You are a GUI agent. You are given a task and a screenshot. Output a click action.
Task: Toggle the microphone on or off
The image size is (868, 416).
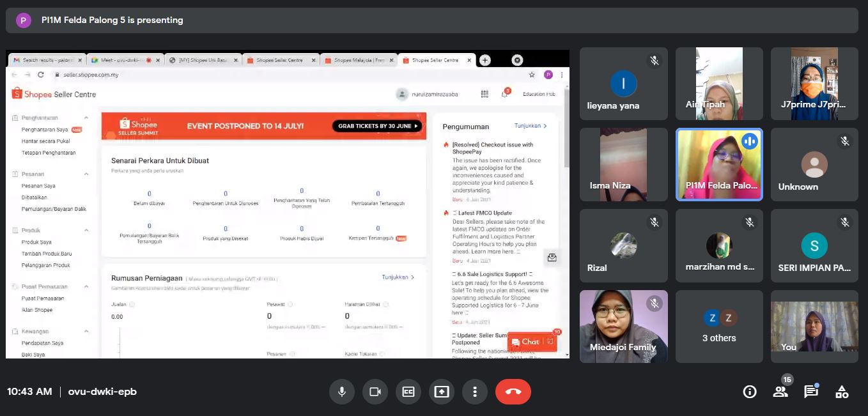pyautogui.click(x=342, y=392)
